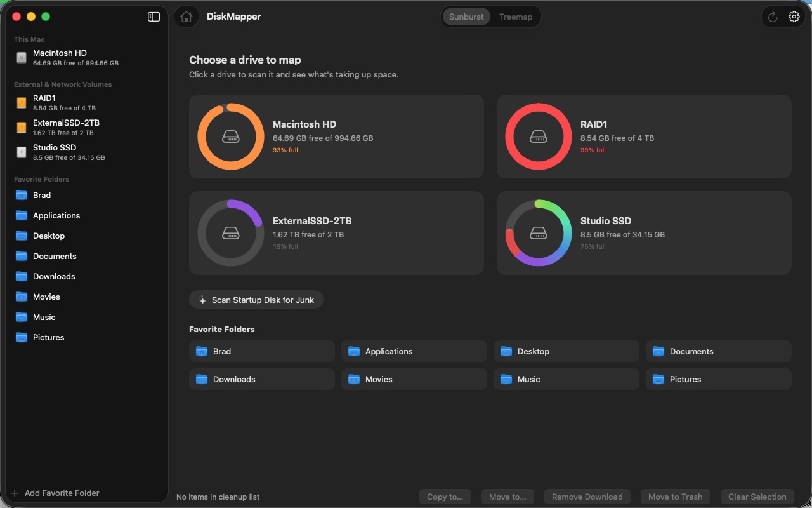Viewport: 812px width, 508px height.
Task: Click Remove Download button
Action: pyautogui.click(x=587, y=497)
